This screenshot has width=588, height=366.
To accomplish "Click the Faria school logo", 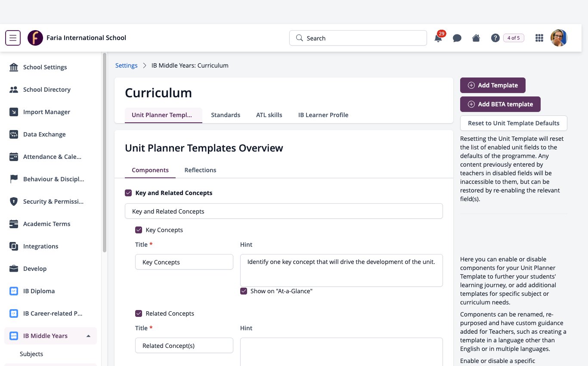I will click(x=35, y=38).
